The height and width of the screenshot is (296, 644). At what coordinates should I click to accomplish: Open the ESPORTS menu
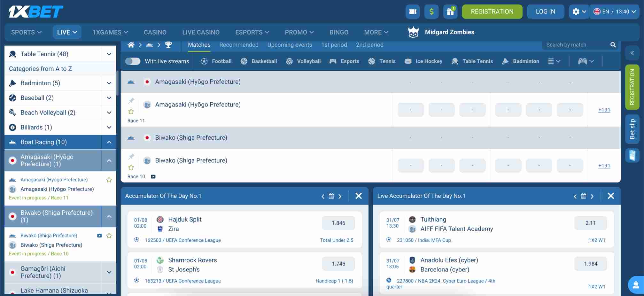252,32
